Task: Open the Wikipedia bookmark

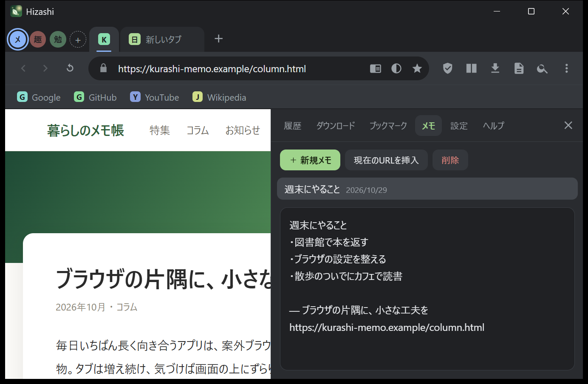Action: (x=219, y=97)
